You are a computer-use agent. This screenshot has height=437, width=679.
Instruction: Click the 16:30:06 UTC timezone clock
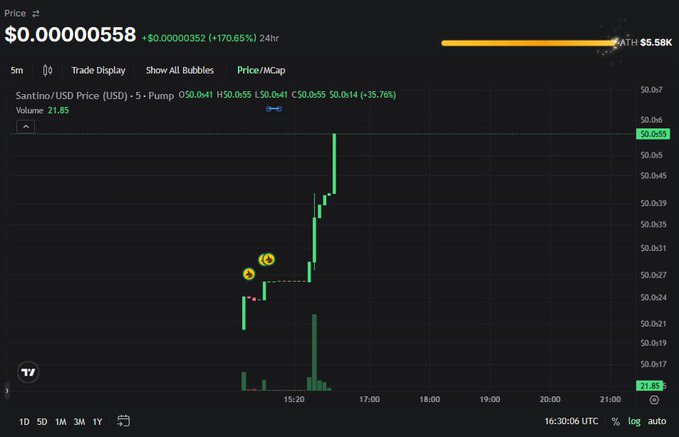(571, 421)
